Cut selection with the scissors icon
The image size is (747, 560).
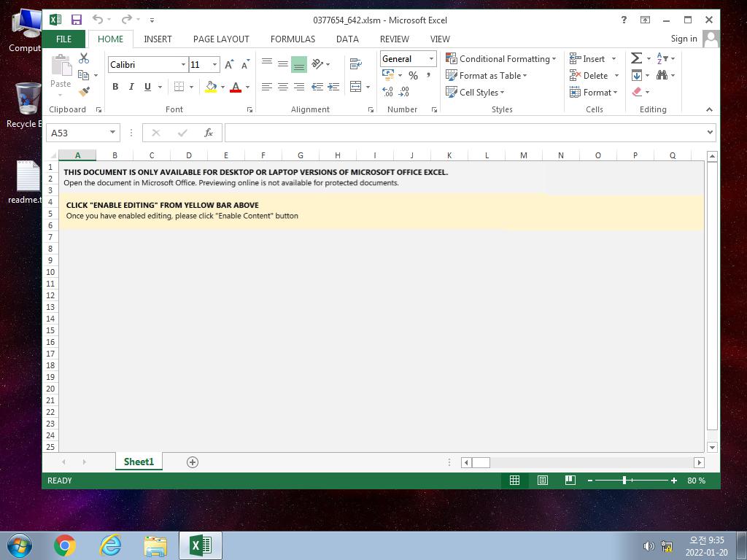coord(84,58)
